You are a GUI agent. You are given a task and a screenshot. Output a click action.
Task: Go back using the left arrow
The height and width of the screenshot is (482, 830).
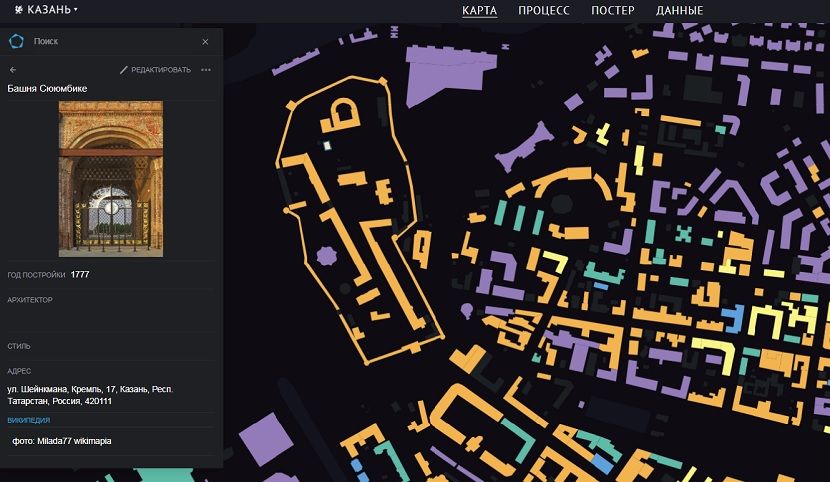(x=13, y=70)
